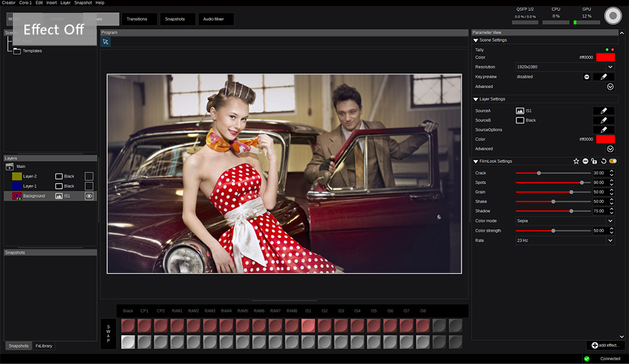Screen dimensions: 629x364
Task: Expand Layer Settings Advanced chevron
Action: (x=610, y=149)
